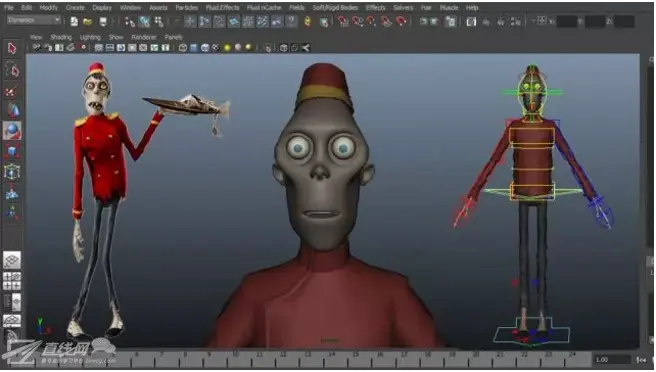Open the Effects menu

375,8
